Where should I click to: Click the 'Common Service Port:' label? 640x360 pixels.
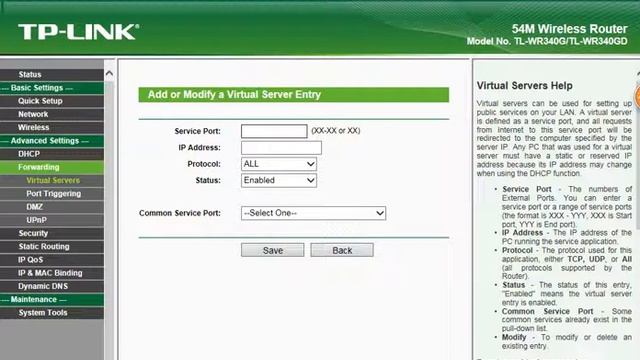180,213
